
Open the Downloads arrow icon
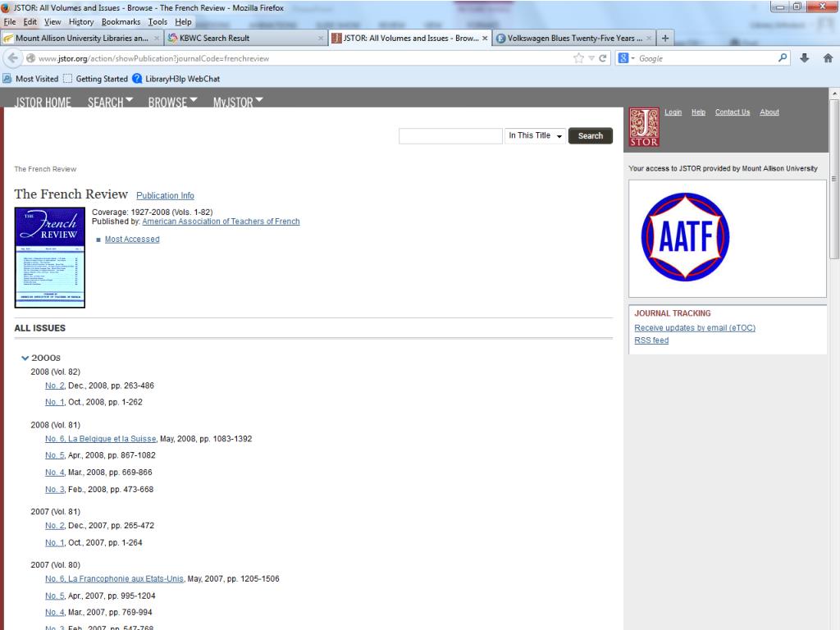(x=804, y=58)
